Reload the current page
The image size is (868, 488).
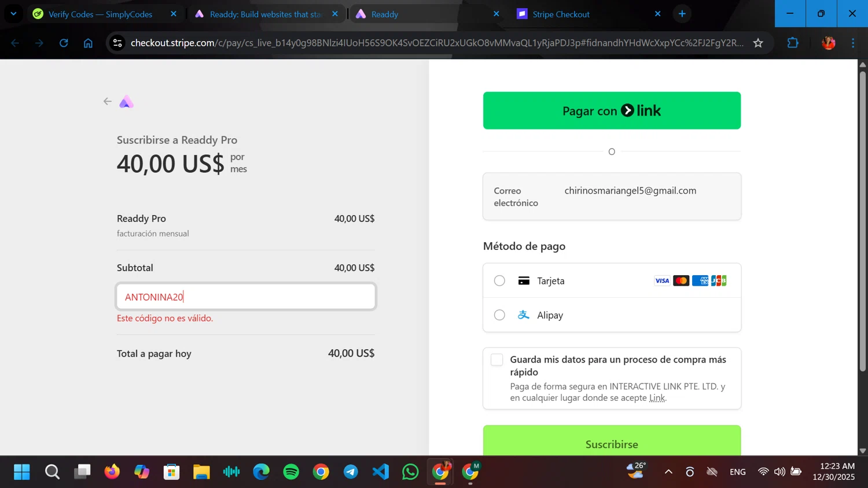coord(64,43)
